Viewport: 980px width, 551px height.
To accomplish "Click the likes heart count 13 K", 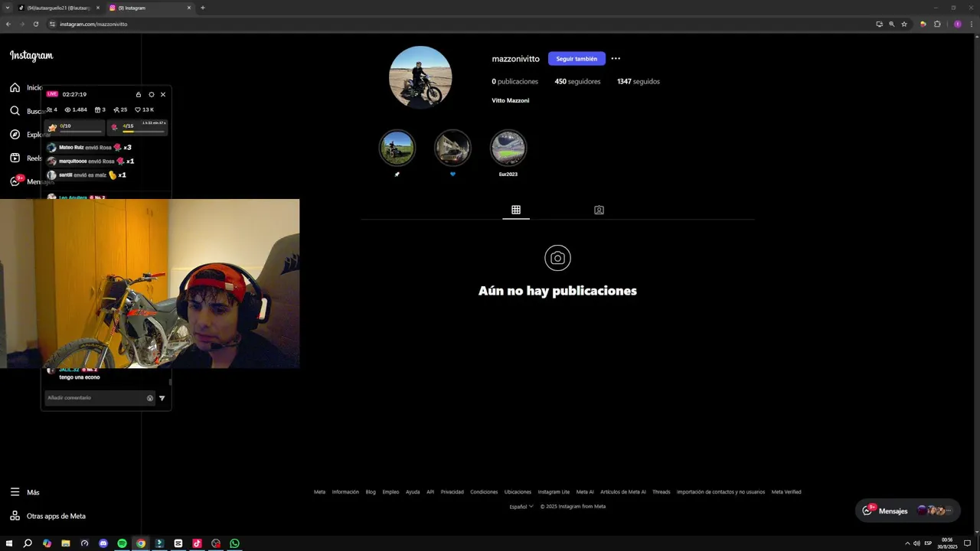I will click(x=145, y=109).
